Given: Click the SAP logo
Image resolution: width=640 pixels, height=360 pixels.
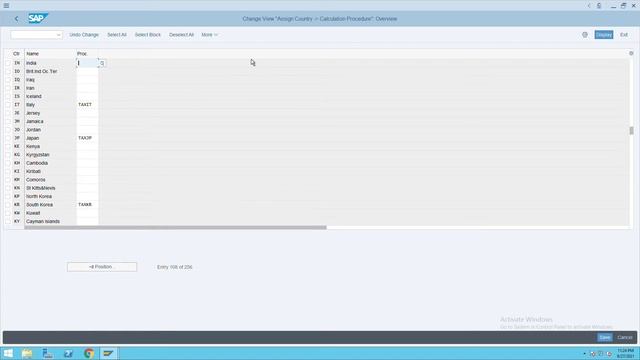Looking at the screenshot, I should 38,18.
